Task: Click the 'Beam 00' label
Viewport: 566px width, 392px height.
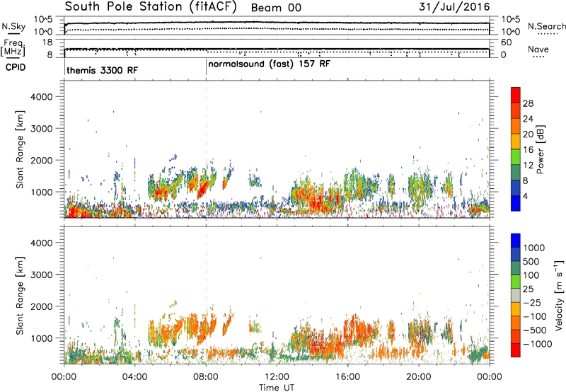Action: point(276,8)
